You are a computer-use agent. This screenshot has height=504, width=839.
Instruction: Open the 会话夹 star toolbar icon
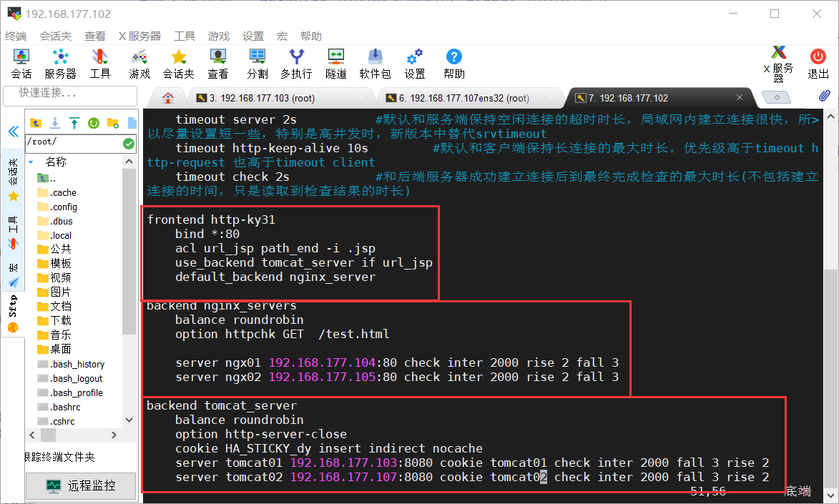[179, 64]
